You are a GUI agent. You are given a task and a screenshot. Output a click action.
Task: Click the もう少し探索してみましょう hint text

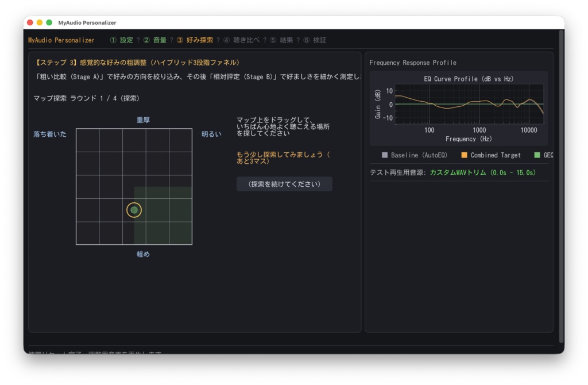coord(283,157)
